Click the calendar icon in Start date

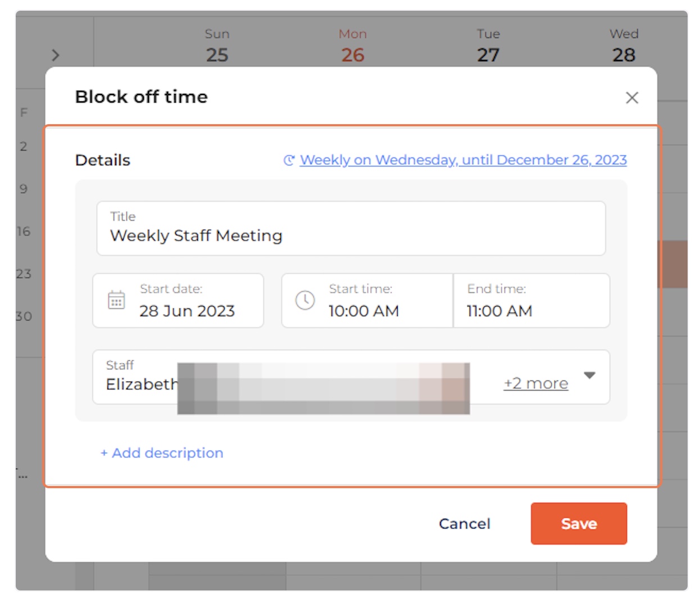tap(116, 300)
